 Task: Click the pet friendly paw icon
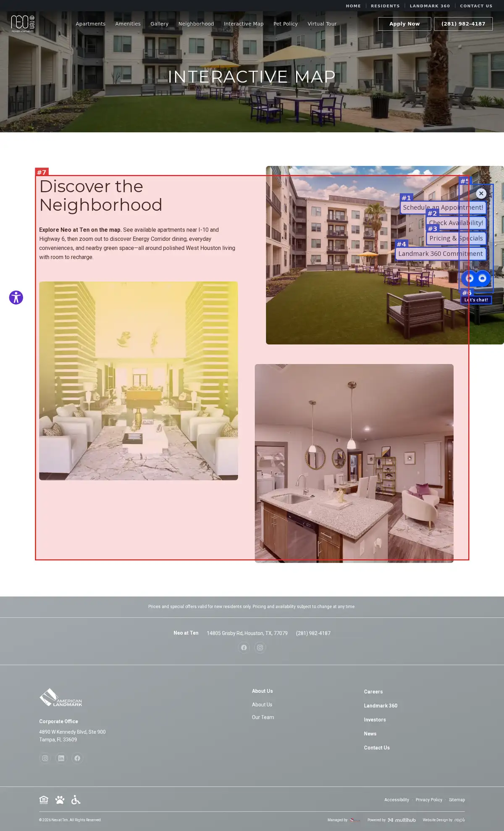click(60, 799)
